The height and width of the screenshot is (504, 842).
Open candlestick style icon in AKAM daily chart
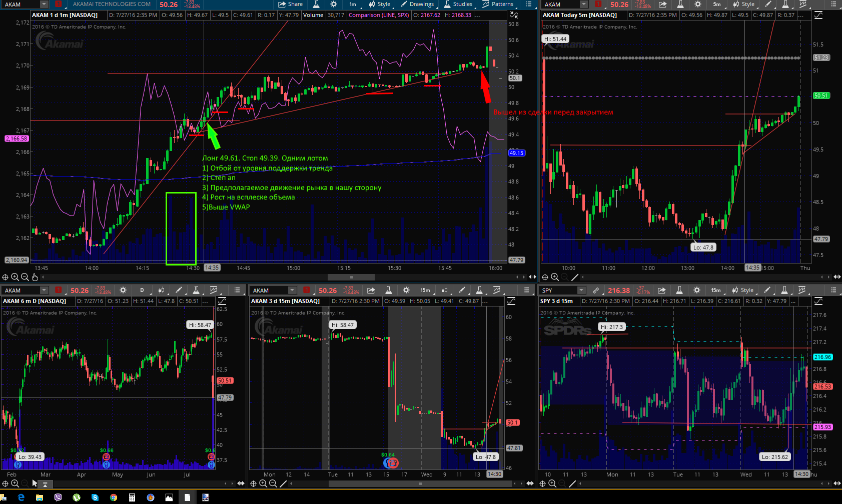[x=161, y=290]
